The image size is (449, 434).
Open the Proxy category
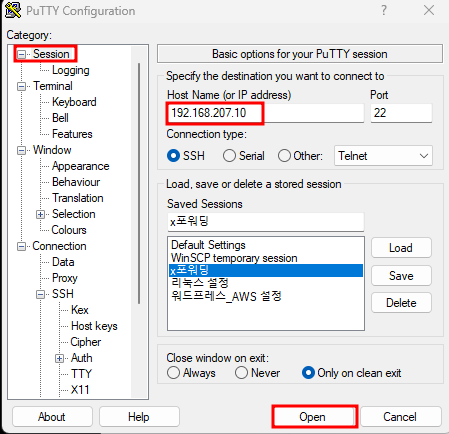pos(65,278)
